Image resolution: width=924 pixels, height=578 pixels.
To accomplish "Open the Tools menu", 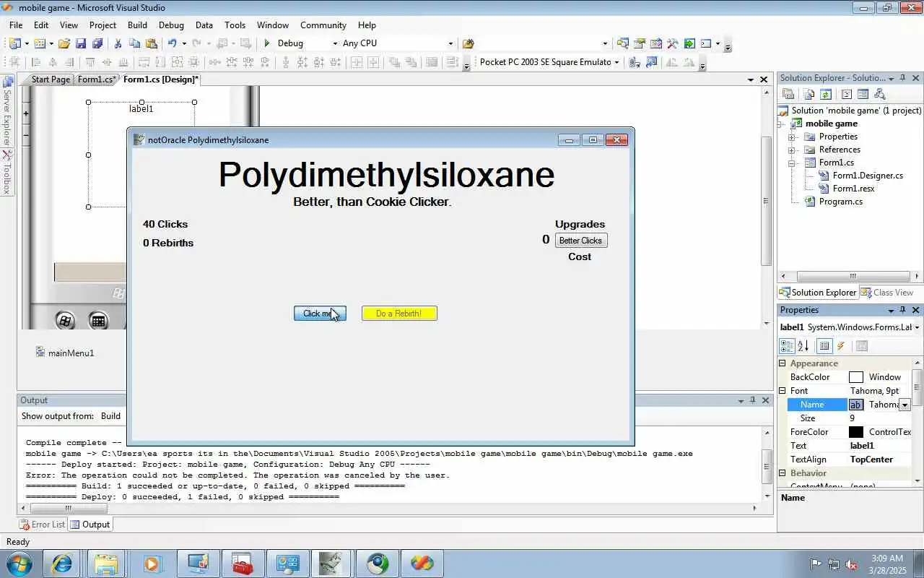I will 235,25.
